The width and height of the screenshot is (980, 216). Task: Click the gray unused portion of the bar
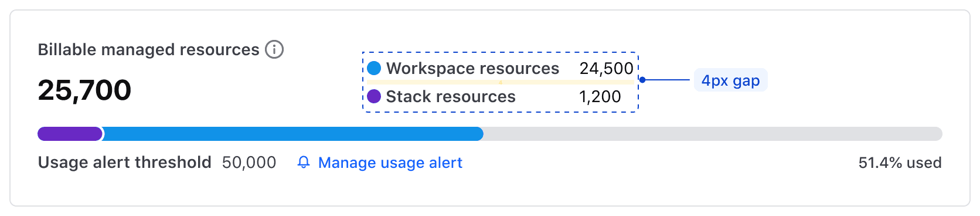pyautogui.click(x=713, y=134)
